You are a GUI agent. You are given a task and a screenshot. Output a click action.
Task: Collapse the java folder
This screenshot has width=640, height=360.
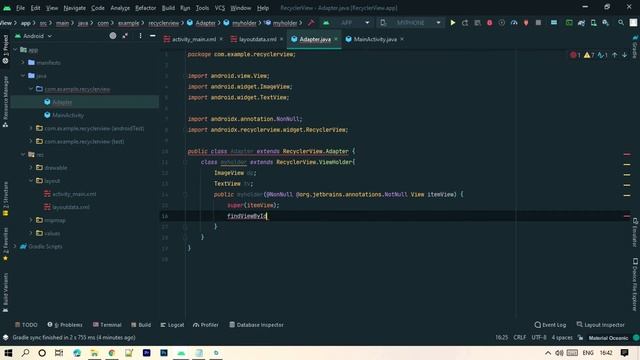tap(23, 76)
